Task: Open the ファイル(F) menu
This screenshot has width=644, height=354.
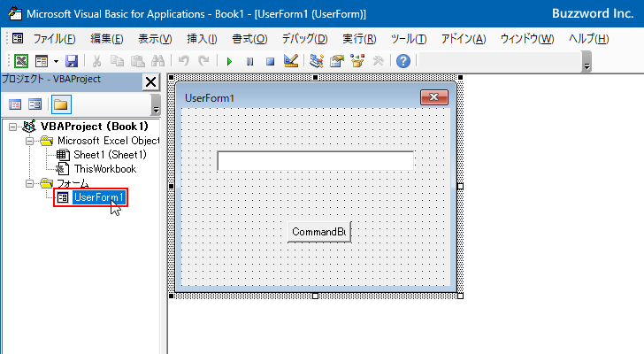Action: [54, 39]
